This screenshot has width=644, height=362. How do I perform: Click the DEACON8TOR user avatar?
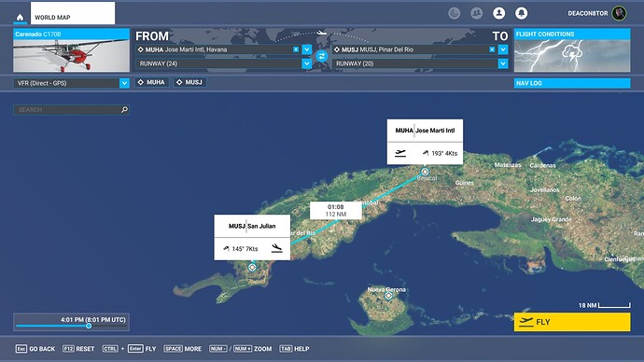tap(619, 13)
